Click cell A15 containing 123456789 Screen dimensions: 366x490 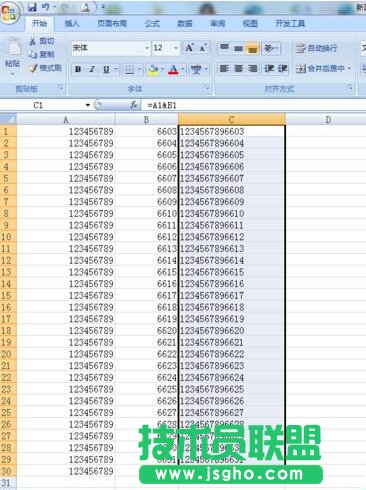[x=66, y=296]
